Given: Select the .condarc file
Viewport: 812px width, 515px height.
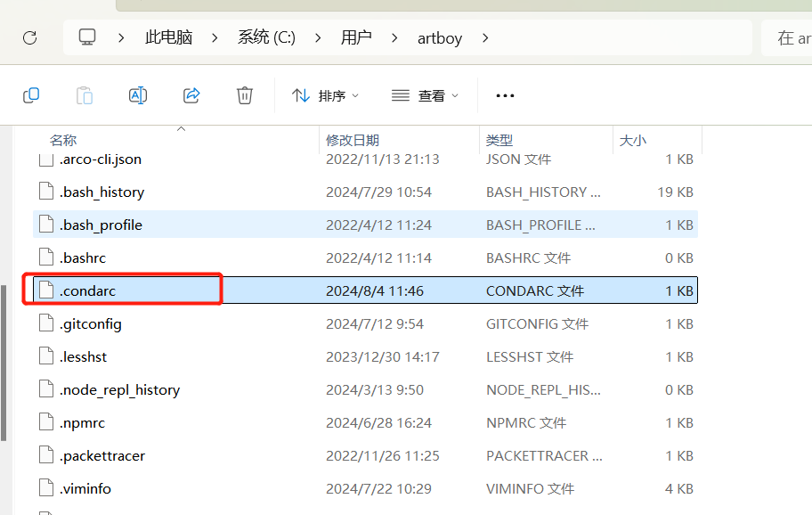Looking at the screenshot, I should pyautogui.click(x=365, y=290).
